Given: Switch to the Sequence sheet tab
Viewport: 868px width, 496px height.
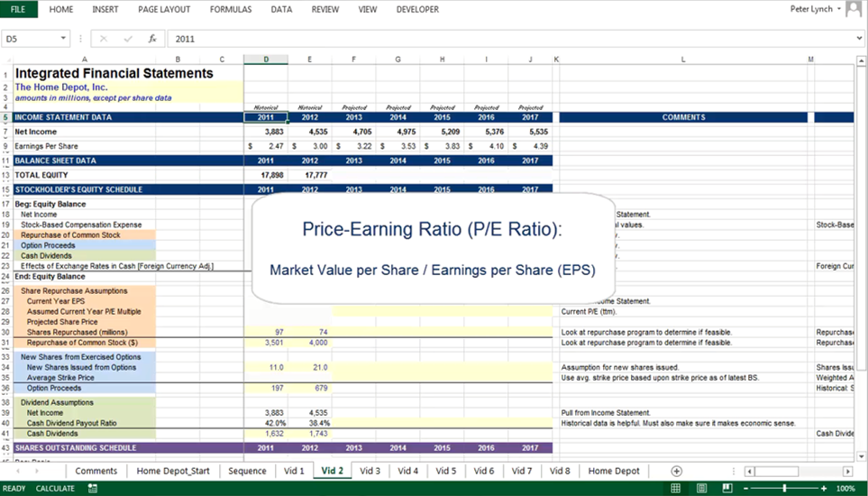Looking at the screenshot, I should (x=248, y=471).
